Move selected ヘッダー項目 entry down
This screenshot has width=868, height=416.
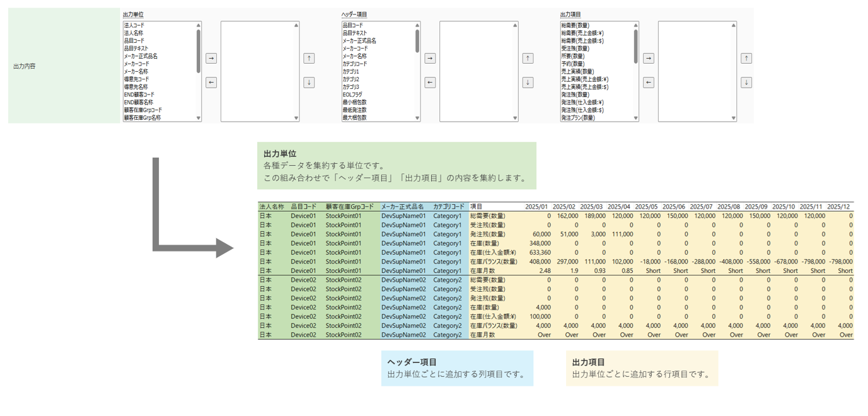pos(528,83)
